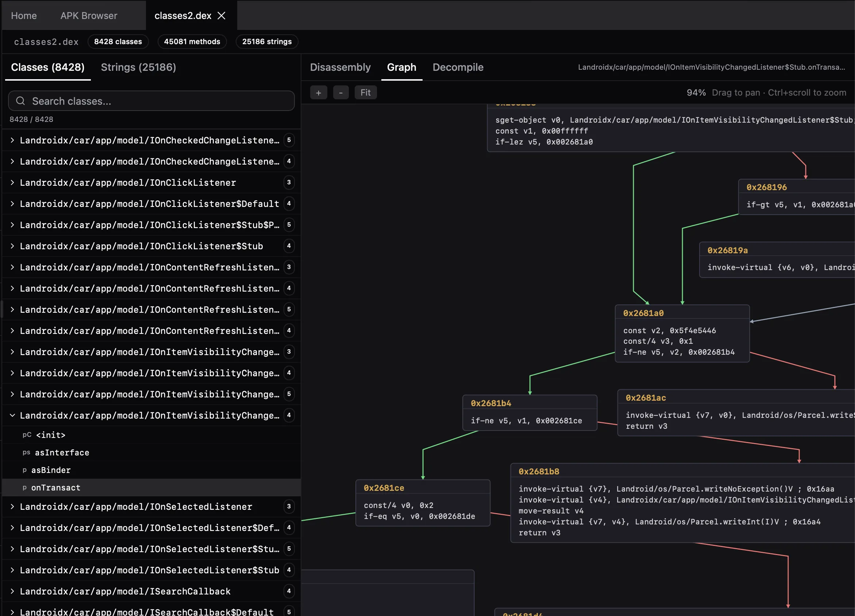Click the Search classes input field
Image resolution: width=855 pixels, height=616 pixels.
coord(151,101)
